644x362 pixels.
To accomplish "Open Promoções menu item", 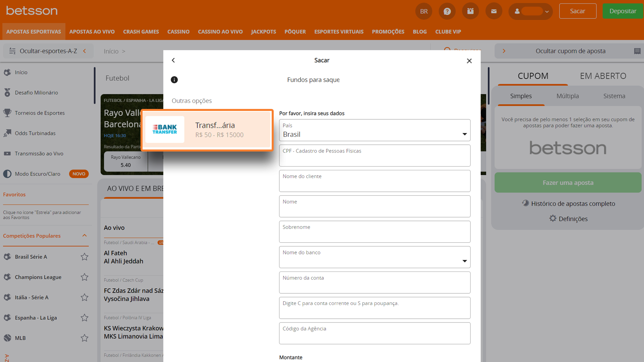I will (388, 32).
